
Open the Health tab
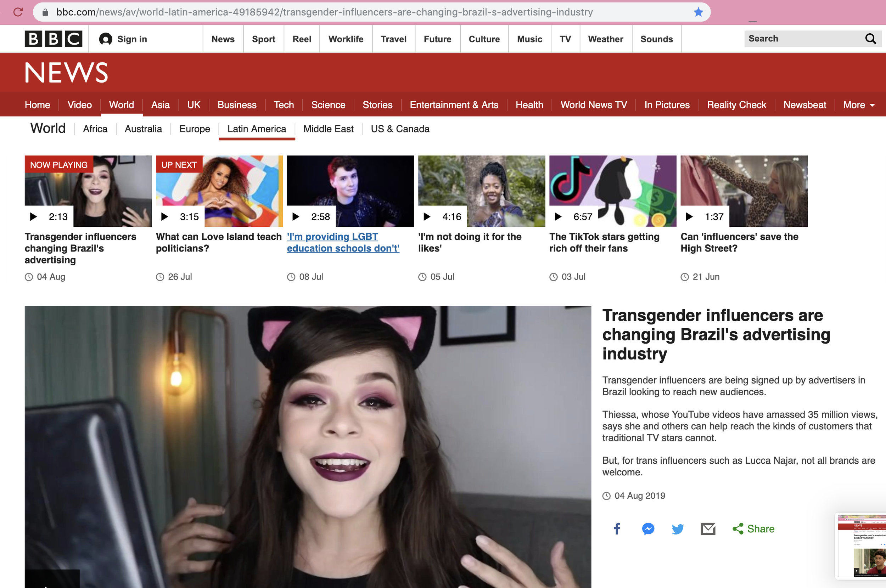pyautogui.click(x=529, y=105)
